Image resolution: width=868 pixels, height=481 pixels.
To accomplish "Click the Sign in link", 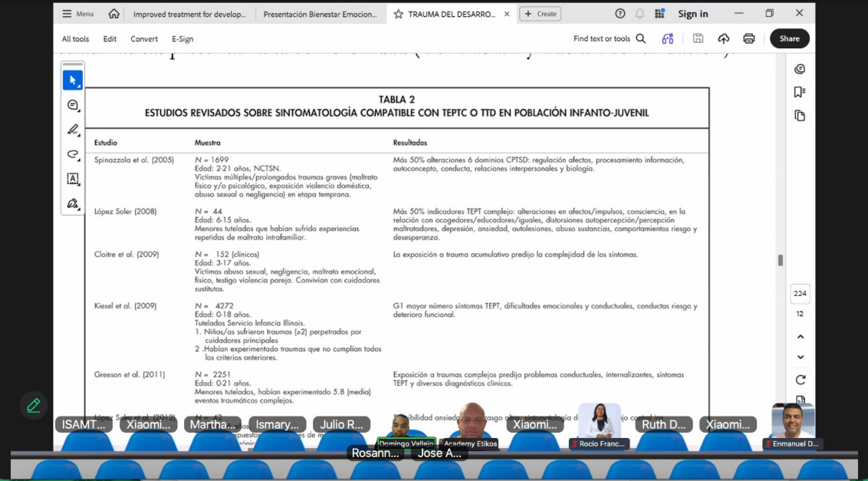I will [692, 14].
